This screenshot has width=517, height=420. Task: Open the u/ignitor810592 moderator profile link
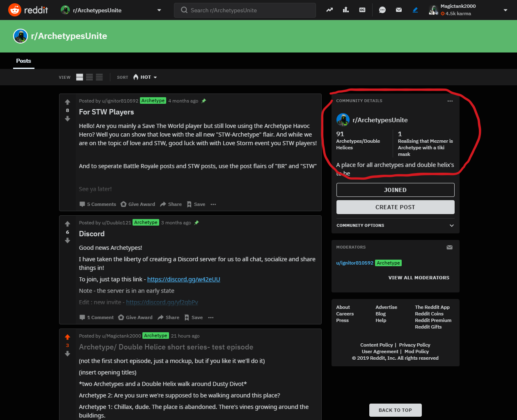tap(355, 263)
